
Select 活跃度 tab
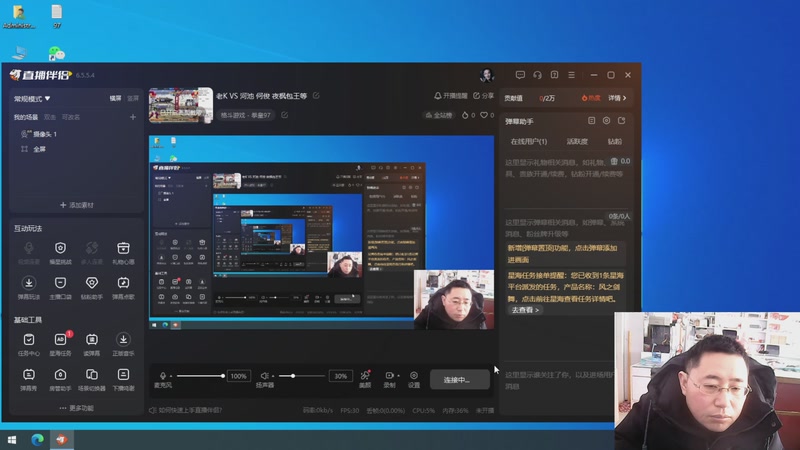coord(577,141)
